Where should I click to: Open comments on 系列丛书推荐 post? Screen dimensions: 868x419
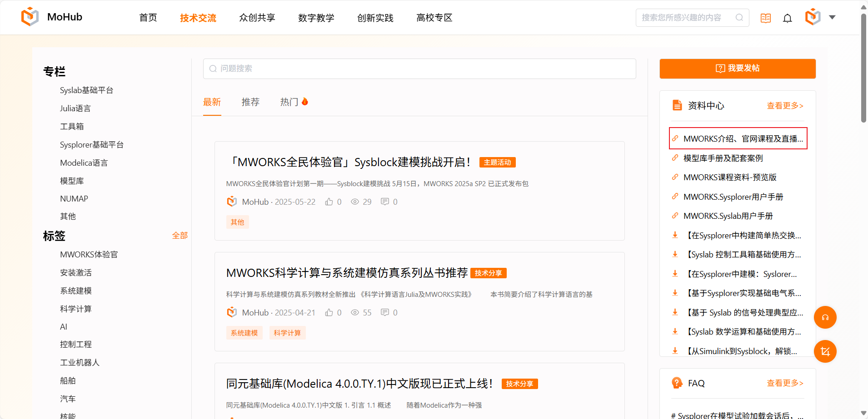pyautogui.click(x=385, y=312)
